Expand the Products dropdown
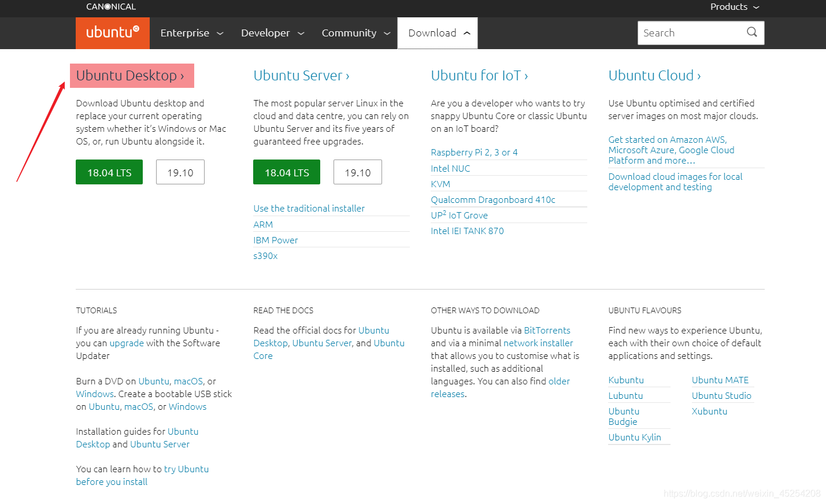 point(735,7)
